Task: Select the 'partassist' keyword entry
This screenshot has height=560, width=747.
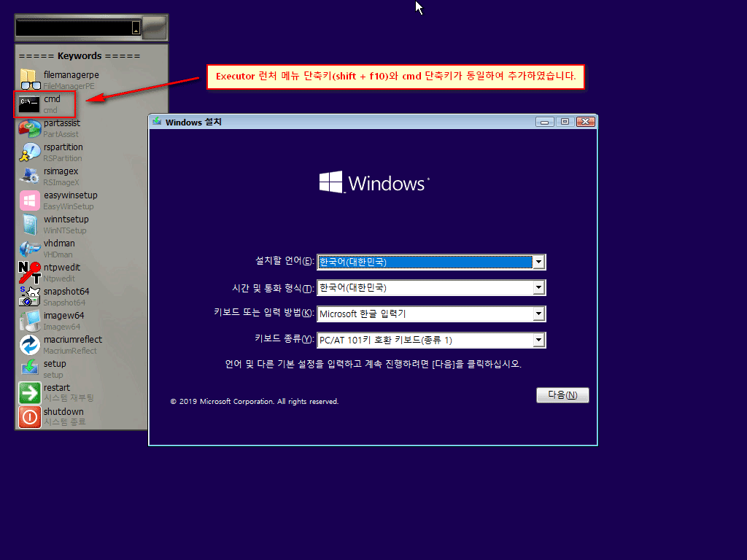Action: pos(62,122)
